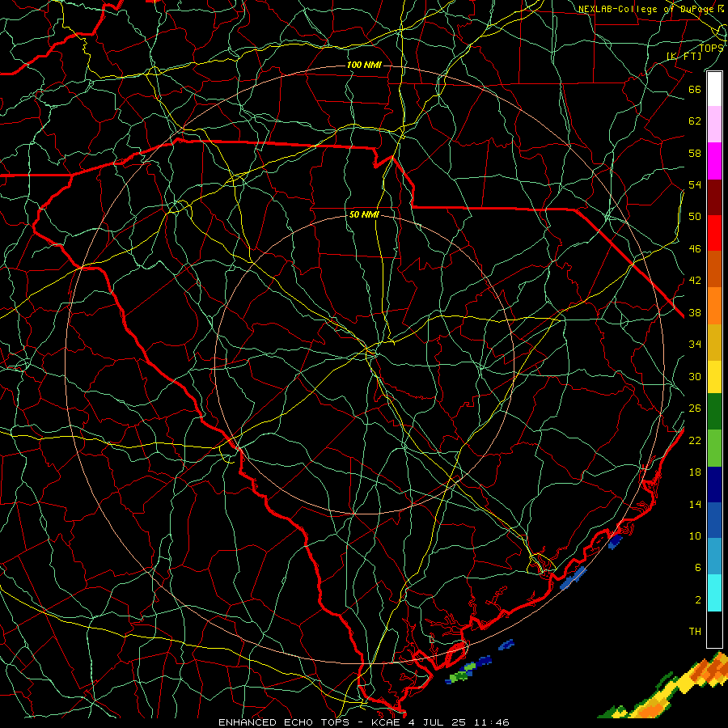Click the navy blue legend swatch
The height and width of the screenshot is (728, 728).
tap(714, 485)
